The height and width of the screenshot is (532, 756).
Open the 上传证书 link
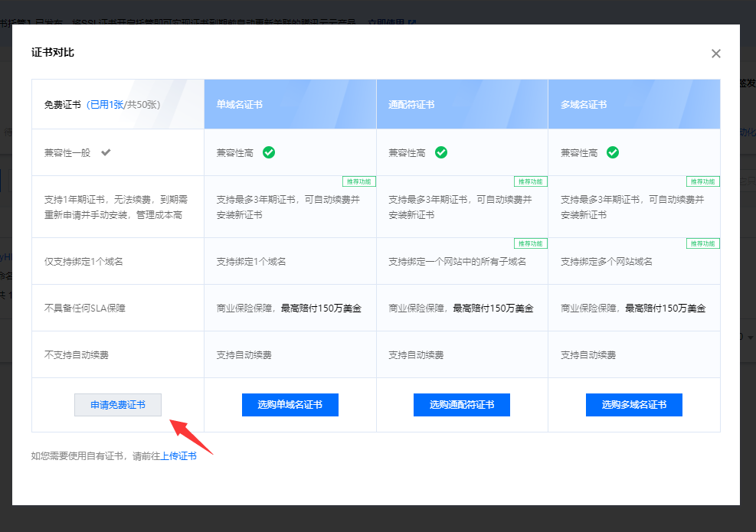pyautogui.click(x=178, y=455)
